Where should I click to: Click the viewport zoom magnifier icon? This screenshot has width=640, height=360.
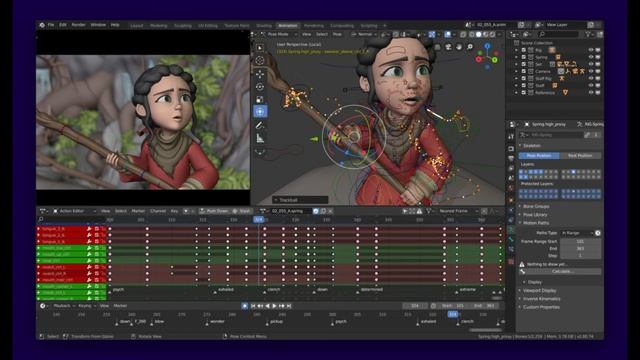pyautogui.click(x=470, y=47)
